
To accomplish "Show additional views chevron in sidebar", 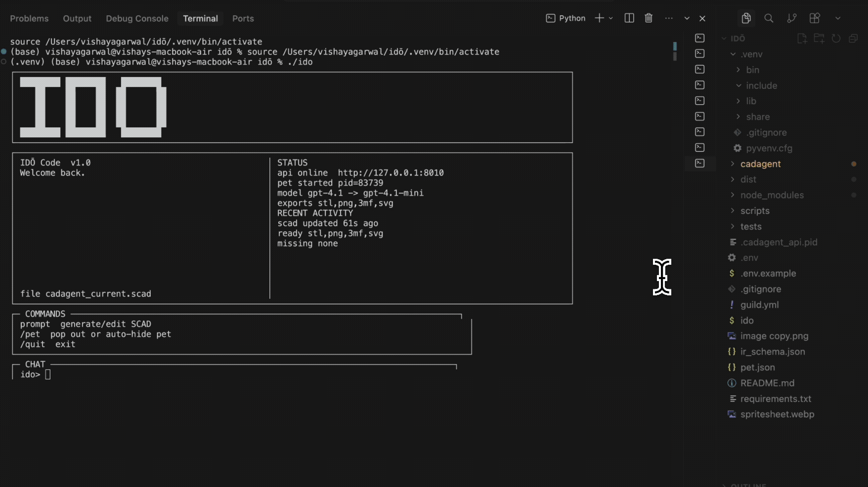I will pyautogui.click(x=838, y=18).
